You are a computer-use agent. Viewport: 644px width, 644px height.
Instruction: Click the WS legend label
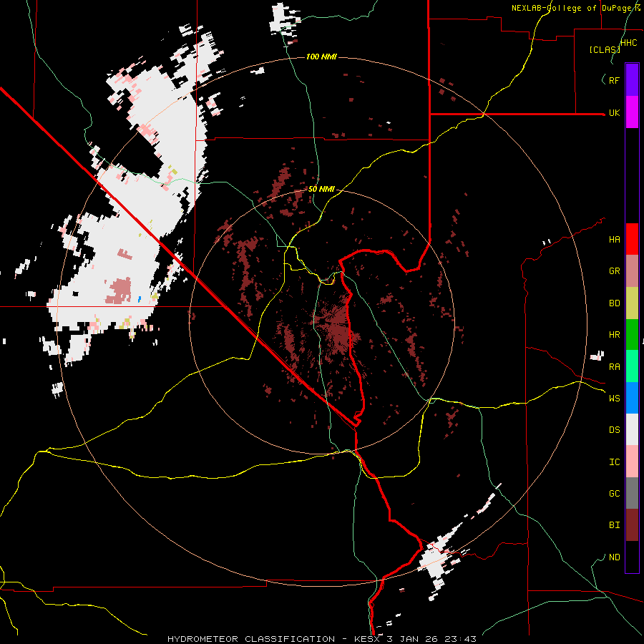(615, 399)
